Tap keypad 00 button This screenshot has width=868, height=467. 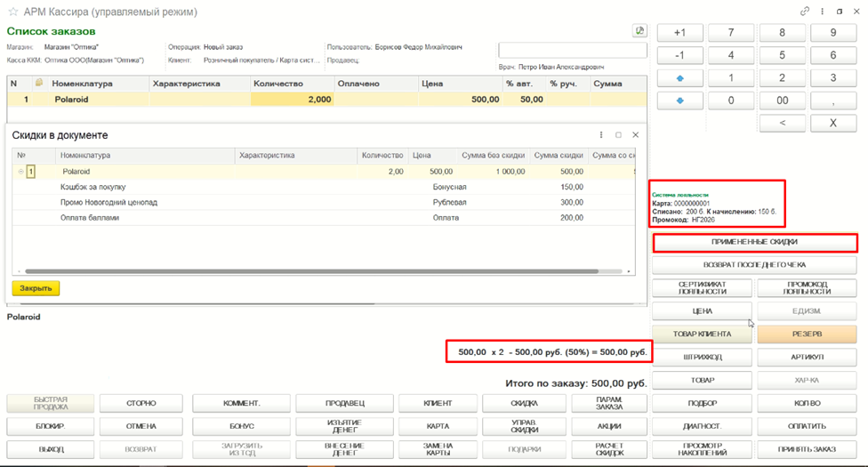point(782,101)
